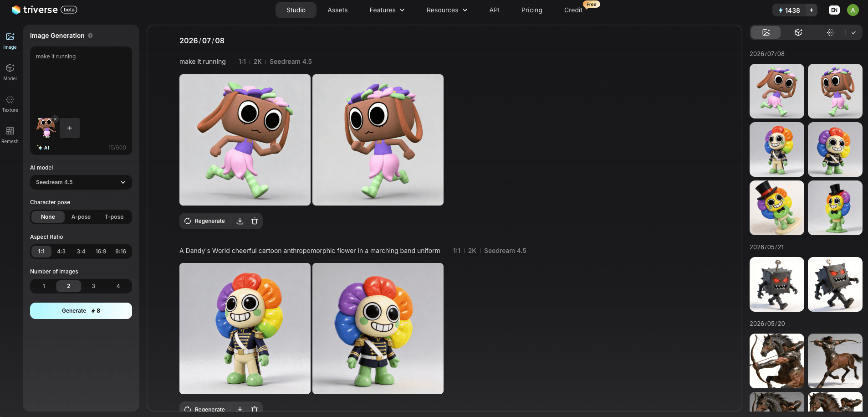Select first dark cube monster thumbnail
868x417 pixels.
pyautogui.click(x=777, y=284)
